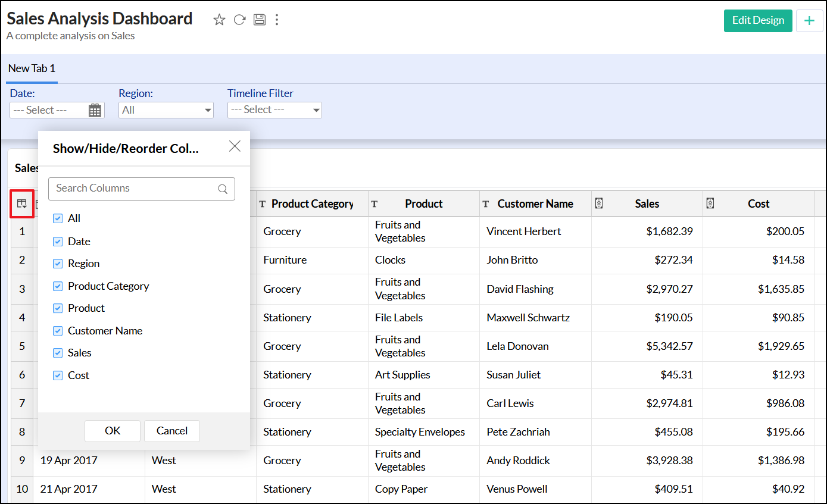Open the three-dot more options menu
This screenshot has width=827, height=504.
click(x=277, y=20)
